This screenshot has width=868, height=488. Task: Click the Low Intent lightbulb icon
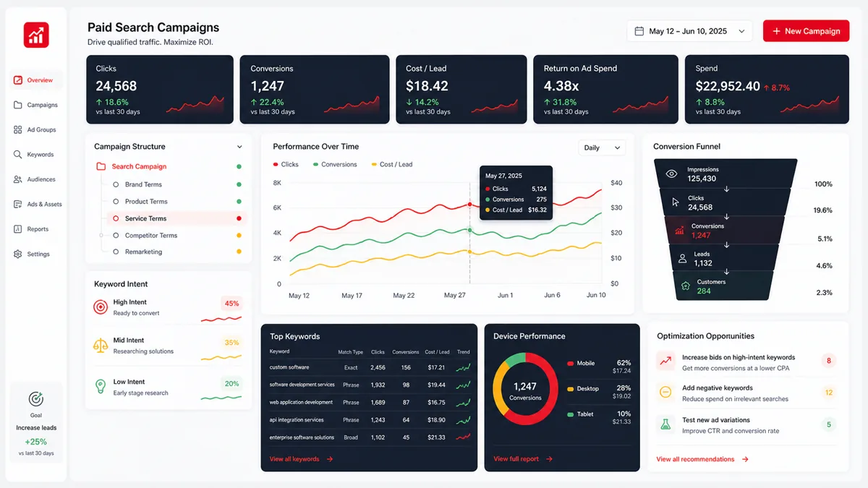[x=101, y=386]
